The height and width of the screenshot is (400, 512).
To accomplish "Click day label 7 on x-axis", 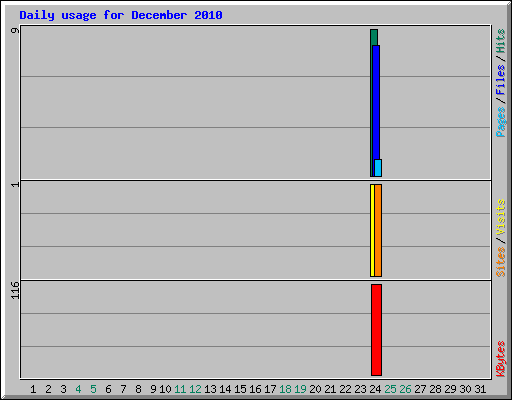I will click(x=123, y=389).
